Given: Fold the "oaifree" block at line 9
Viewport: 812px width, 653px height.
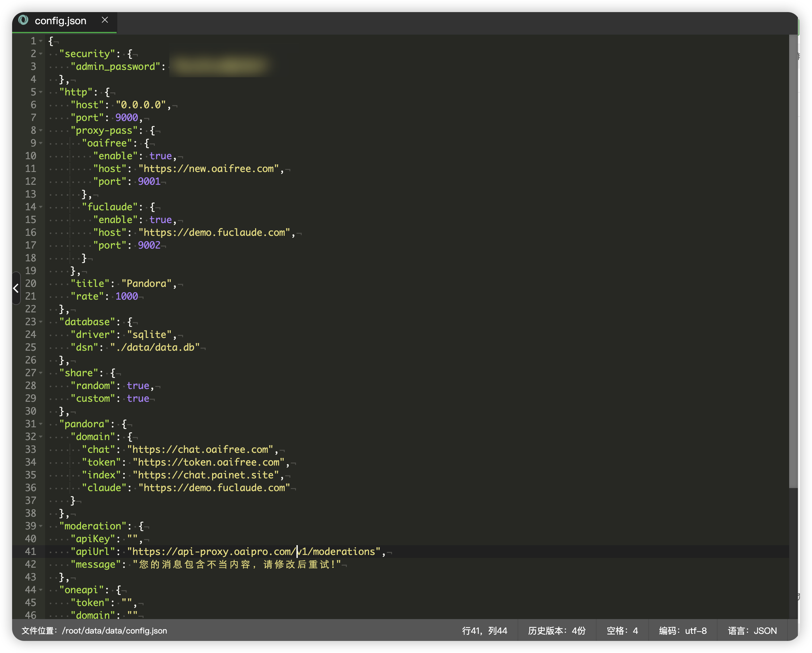Looking at the screenshot, I should tap(41, 143).
